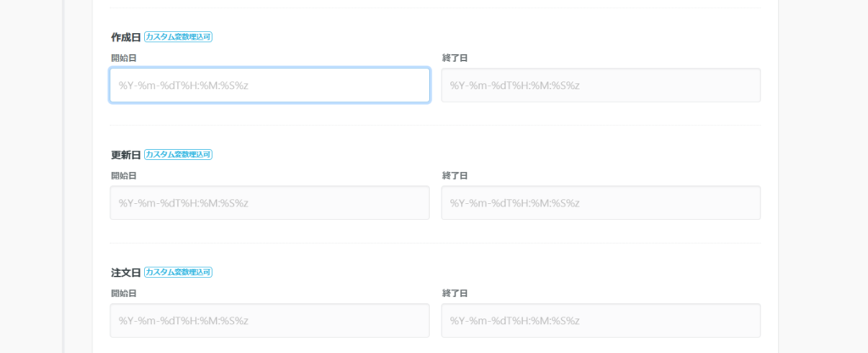Click the カスタム変数埋込可 badge beside 更新日
The image size is (868, 353).
pos(178,155)
